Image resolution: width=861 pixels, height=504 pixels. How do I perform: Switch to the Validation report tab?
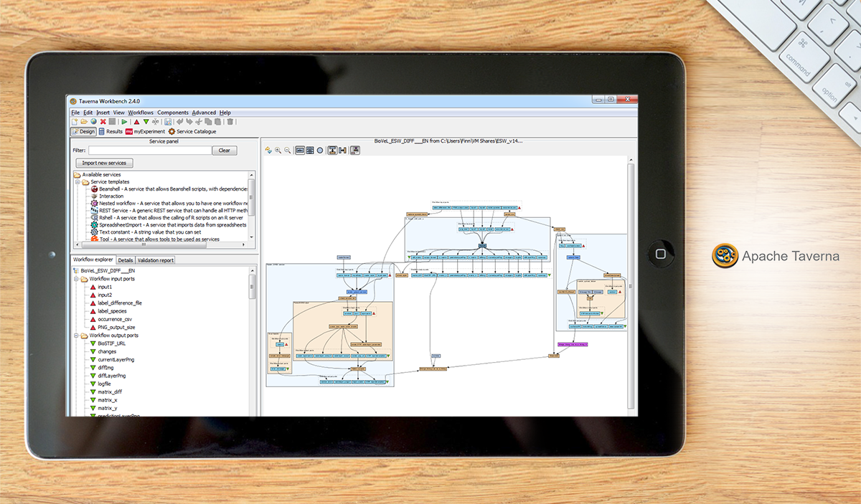tap(154, 260)
